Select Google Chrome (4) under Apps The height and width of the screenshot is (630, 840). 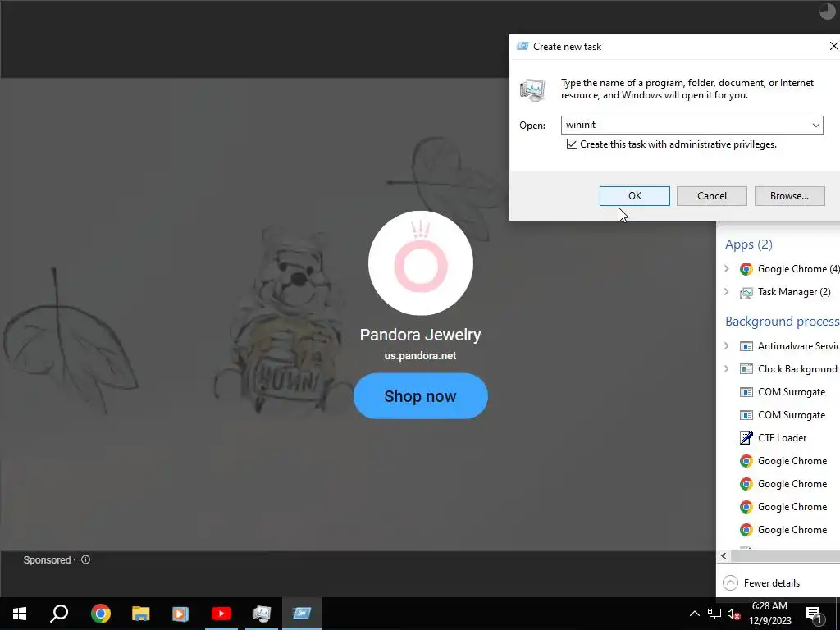pyautogui.click(x=798, y=269)
